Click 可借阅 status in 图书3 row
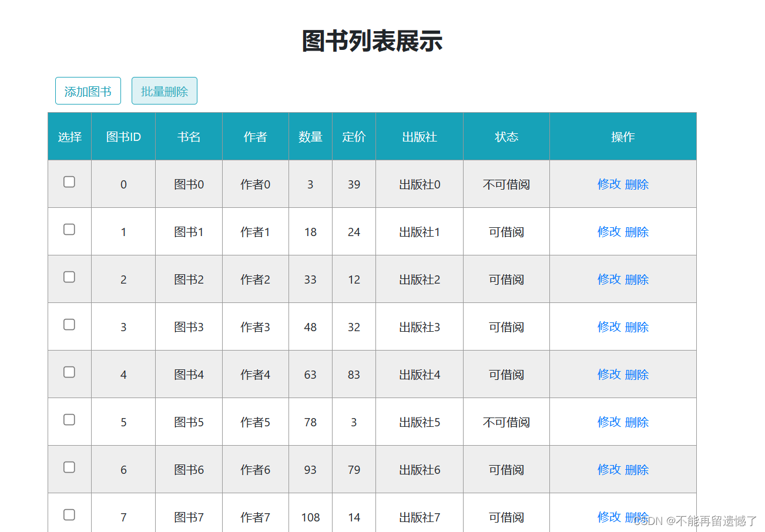765x532 pixels. 506,327
